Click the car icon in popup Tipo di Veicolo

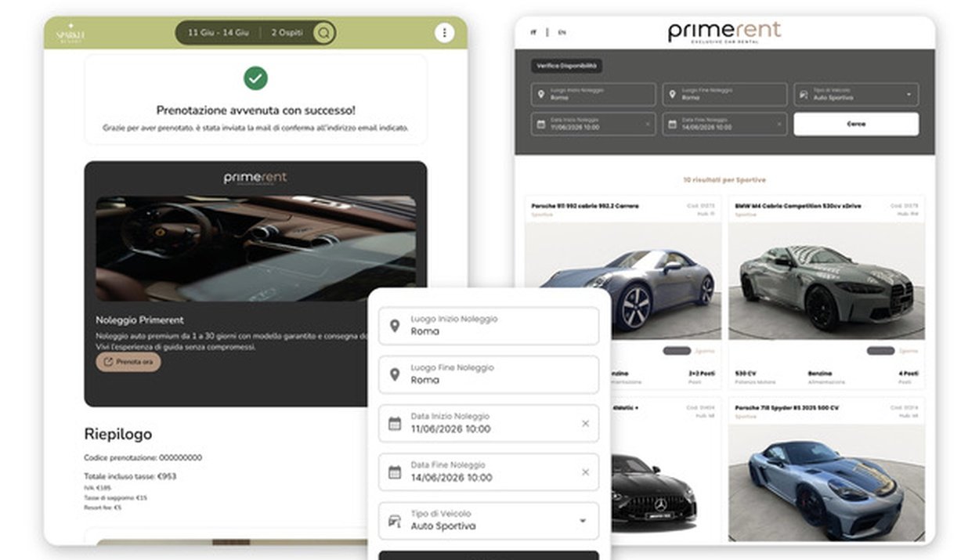point(395,520)
